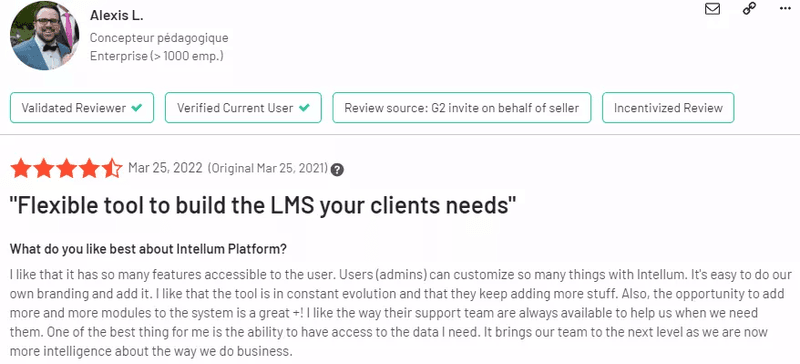Image resolution: width=800 pixels, height=364 pixels.
Task: Open the Alexis L. reviewer name
Action: (116, 16)
